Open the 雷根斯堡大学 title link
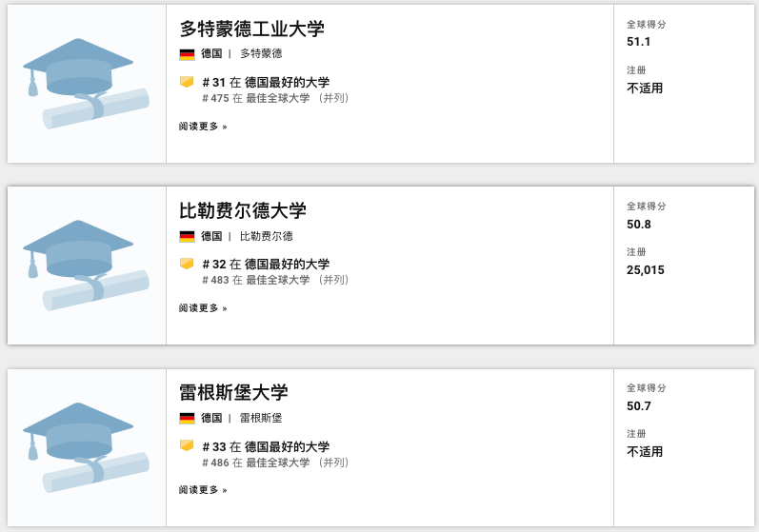Screen dimensions: 759x532 [x=233, y=392]
